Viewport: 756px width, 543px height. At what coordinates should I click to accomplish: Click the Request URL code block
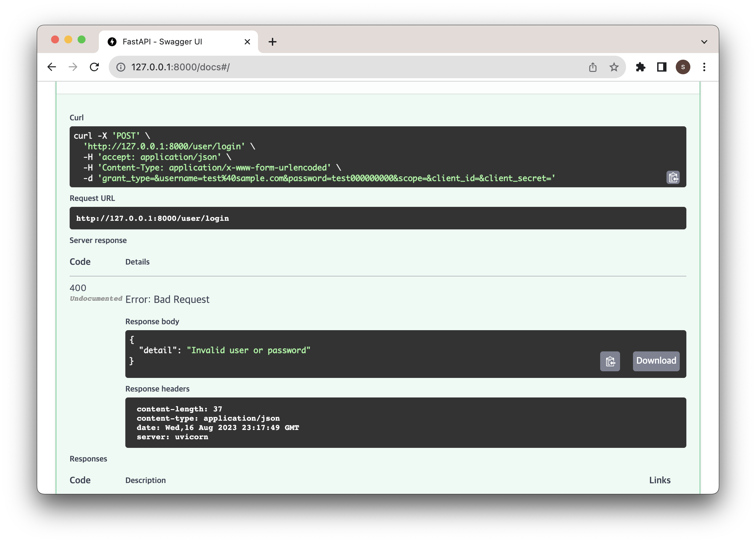click(x=377, y=218)
